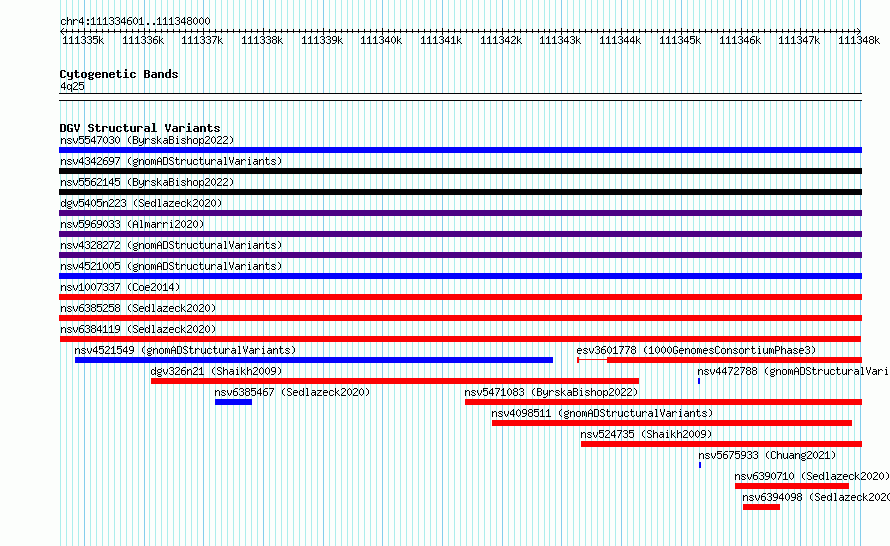Open the nsv5675933 (Chuang2021) label

[x=767, y=455]
